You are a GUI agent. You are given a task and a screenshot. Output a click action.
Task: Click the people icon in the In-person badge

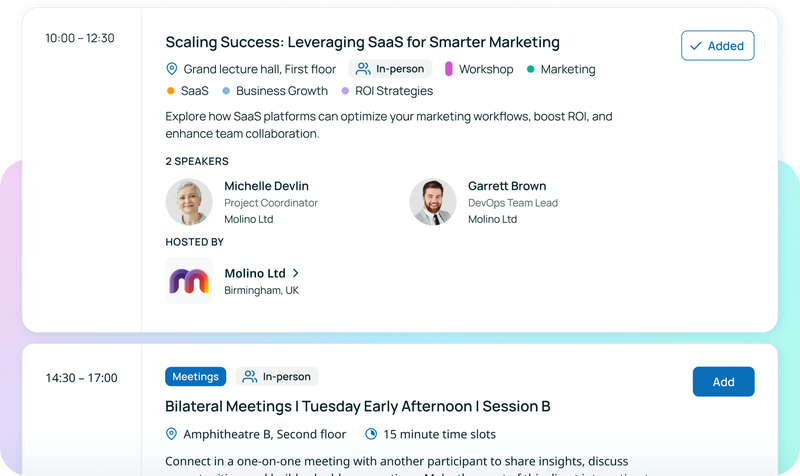click(x=362, y=69)
